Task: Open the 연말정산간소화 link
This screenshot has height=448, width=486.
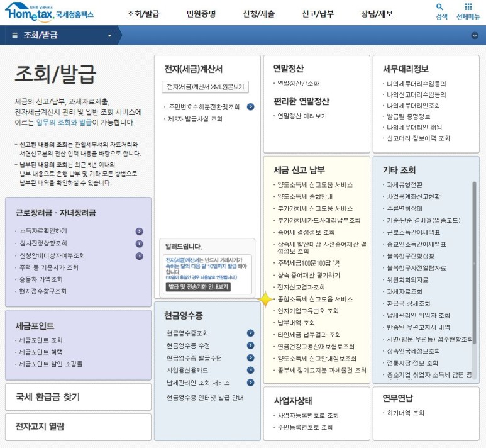Action: pyautogui.click(x=298, y=83)
